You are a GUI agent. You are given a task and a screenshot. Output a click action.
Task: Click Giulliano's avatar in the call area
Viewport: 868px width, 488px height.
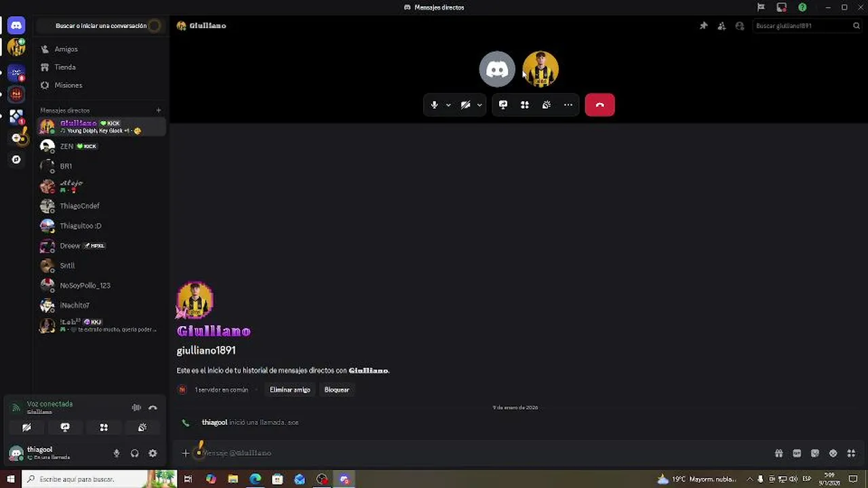click(x=540, y=69)
